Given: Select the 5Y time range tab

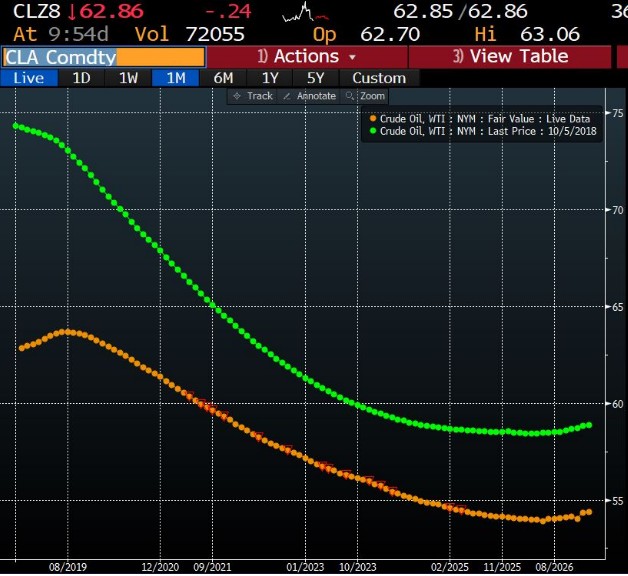Looking at the screenshot, I should click(x=317, y=78).
